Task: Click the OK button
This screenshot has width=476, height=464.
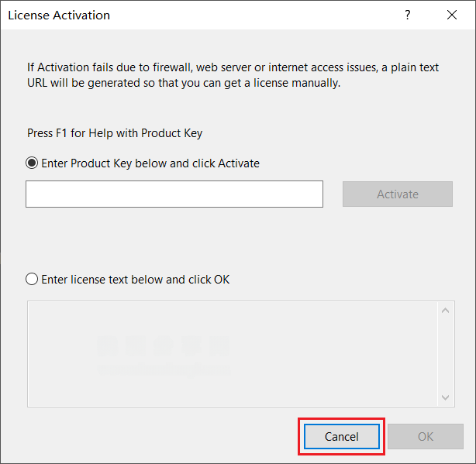Action: (x=426, y=437)
